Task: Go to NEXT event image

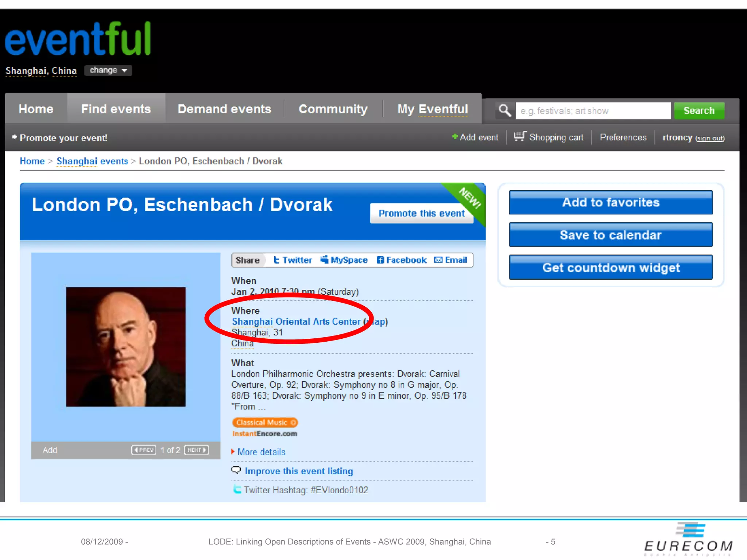Action: (197, 450)
